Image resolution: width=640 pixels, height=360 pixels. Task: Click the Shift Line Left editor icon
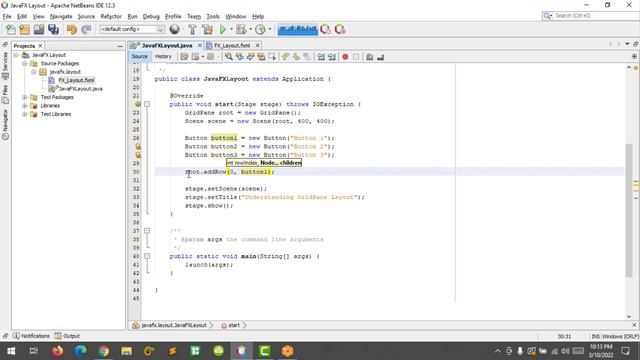321,57
